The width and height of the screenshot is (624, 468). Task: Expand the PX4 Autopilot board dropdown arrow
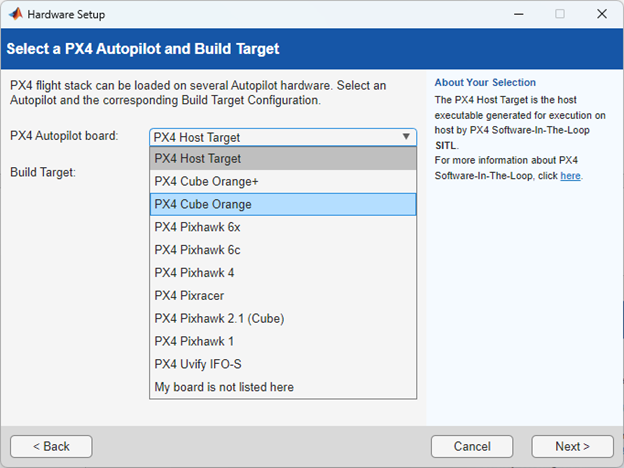pos(406,137)
